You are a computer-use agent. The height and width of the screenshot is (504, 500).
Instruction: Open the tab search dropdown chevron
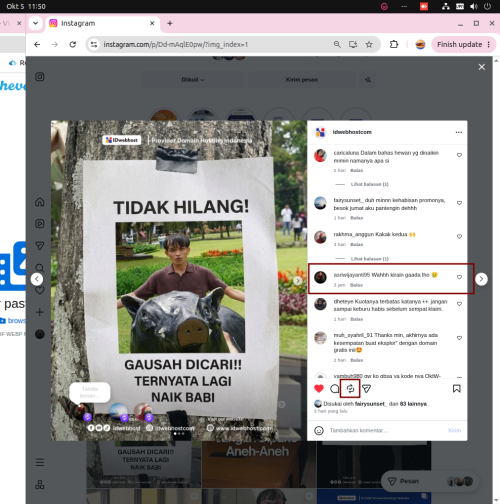tap(35, 23)
